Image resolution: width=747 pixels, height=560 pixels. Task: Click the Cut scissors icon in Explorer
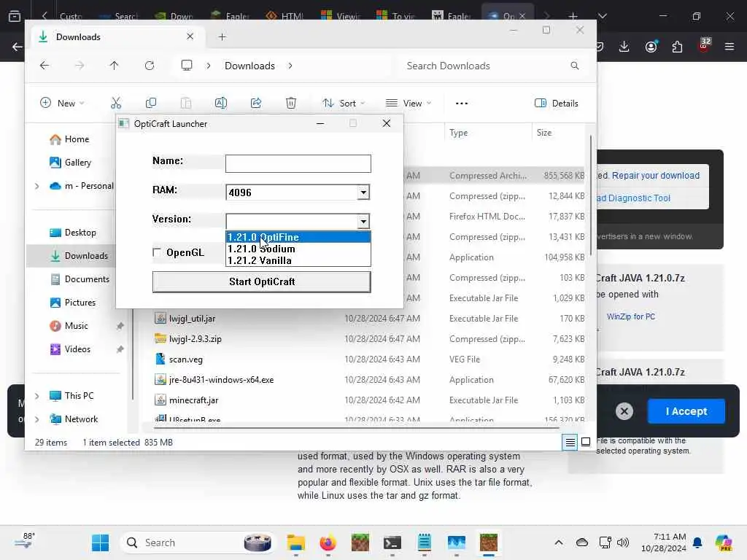click(116, 103)
